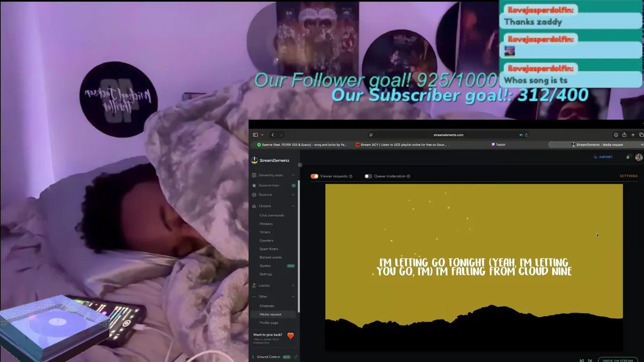Open Modules menu item
This screenshot has width=644, height=362.
(x=266, y=224)
